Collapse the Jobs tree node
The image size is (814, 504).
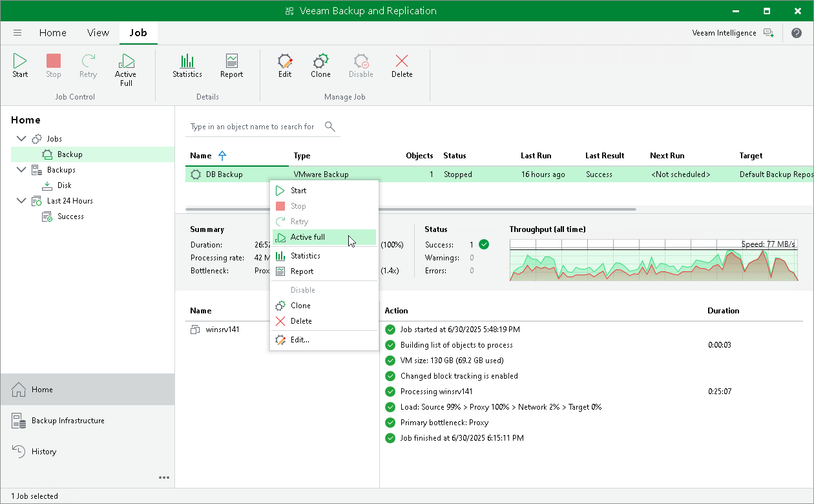click(21, 139)
